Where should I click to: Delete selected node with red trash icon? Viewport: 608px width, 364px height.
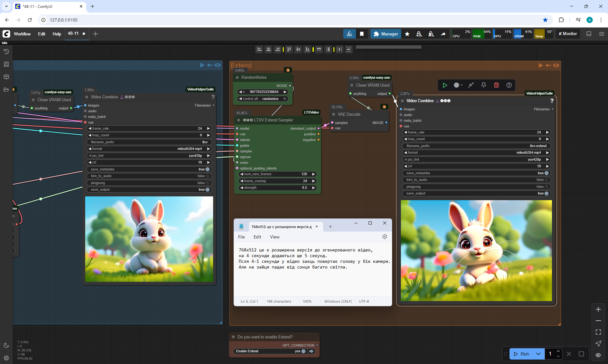click(496, 85)
